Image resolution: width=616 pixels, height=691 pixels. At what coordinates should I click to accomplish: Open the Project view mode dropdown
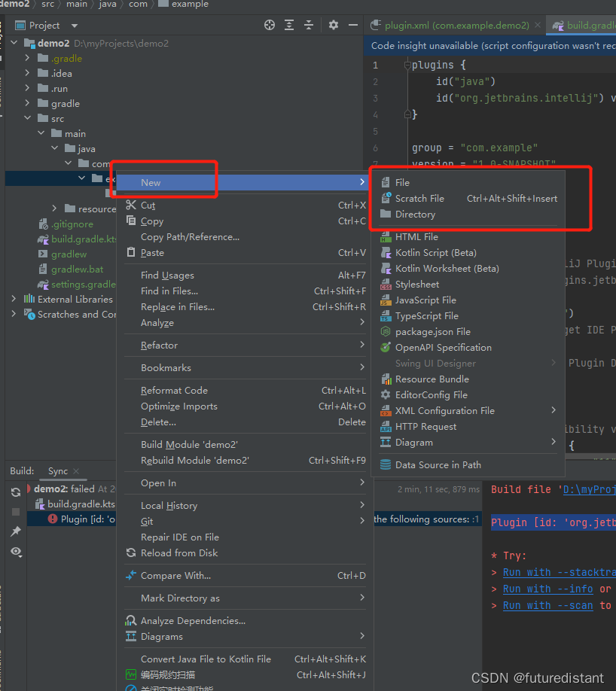point(73,25)
